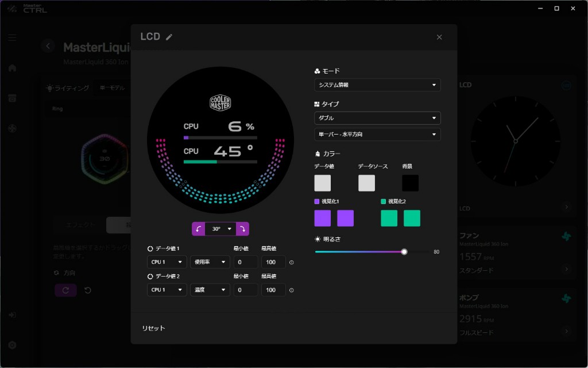Open the 30° rotation angle dropdown
Viewport: 588px width, 368px height.
(x=220, y=229)
